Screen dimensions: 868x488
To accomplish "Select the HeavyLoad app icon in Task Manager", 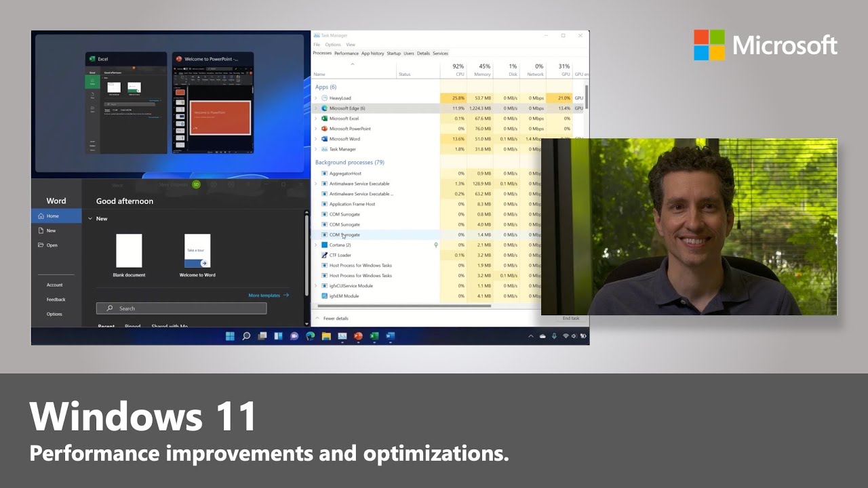I will point(325,98).
